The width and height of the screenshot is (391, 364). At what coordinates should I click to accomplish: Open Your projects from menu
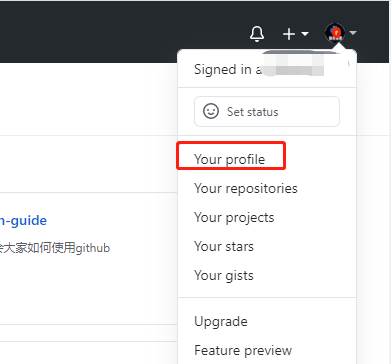point(234,218)
